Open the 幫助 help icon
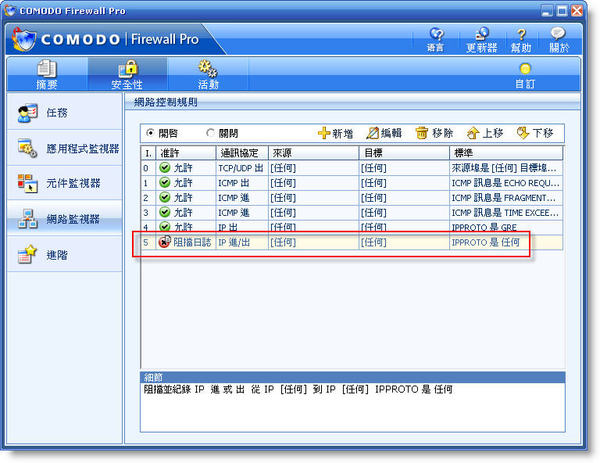This screenshot has width=600, height=463. click(x=521, y=40)
